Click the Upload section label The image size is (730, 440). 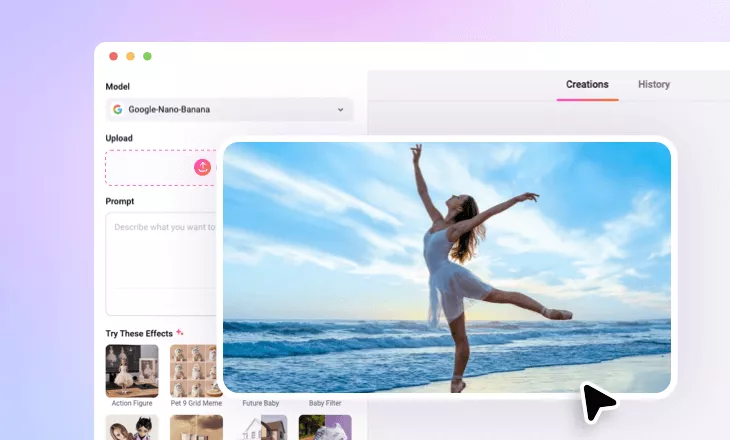pos(119,138)
